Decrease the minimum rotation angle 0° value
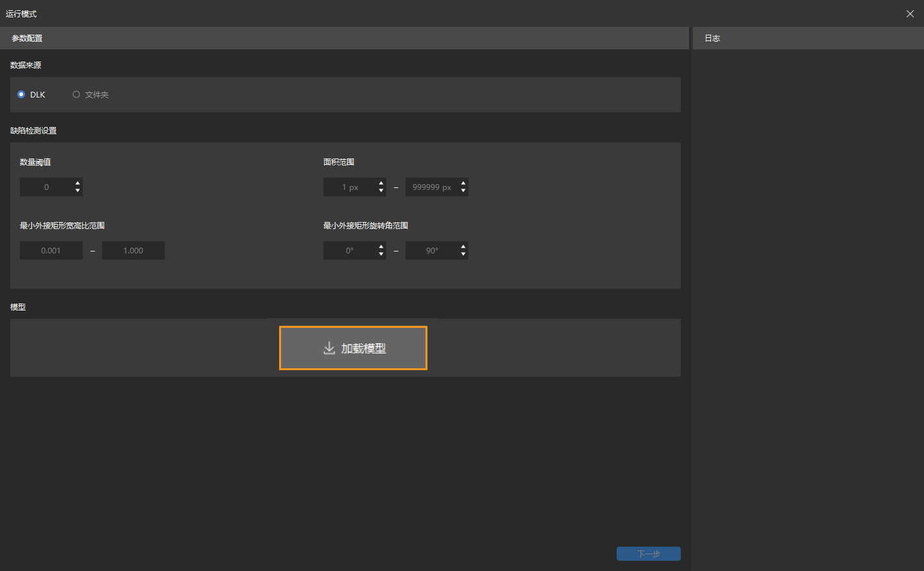924x571 pixels. (381, 254)
